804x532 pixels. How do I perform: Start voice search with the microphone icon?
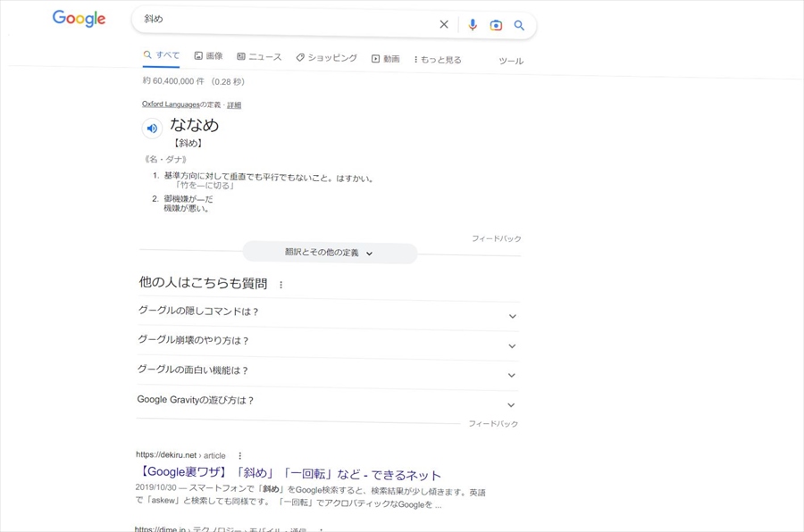pyautogui.click(x=473, y=25)
